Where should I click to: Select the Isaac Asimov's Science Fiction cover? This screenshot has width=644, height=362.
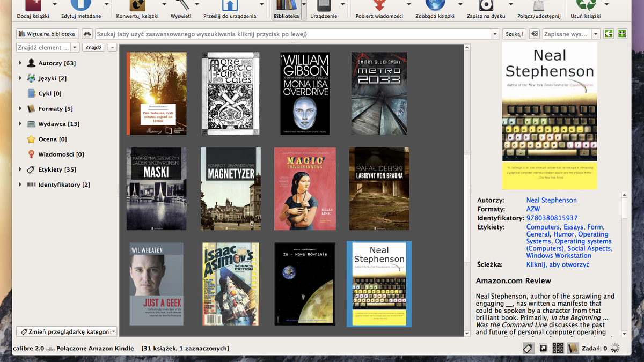[x=230, y=284]
